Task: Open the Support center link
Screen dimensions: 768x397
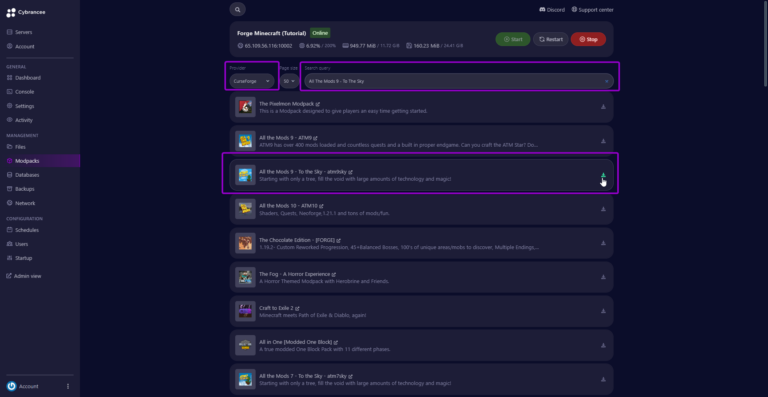Action: click(592, 10)
